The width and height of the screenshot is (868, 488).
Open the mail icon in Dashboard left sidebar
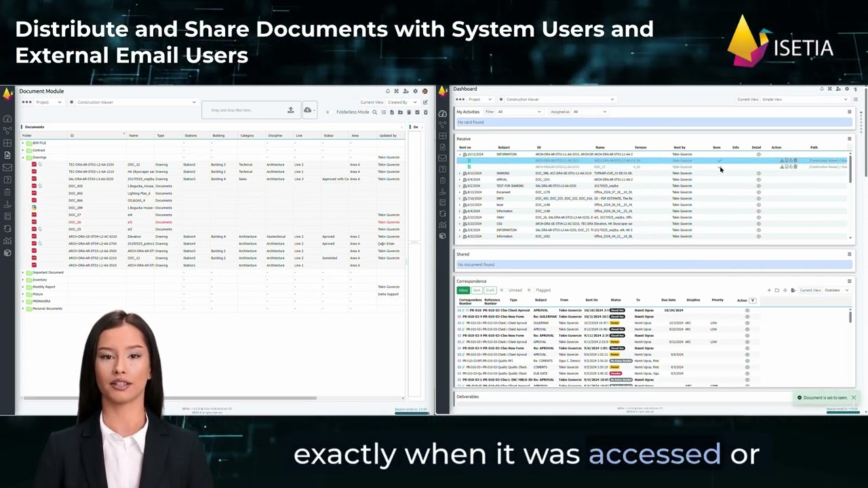[x=443, y=158]
